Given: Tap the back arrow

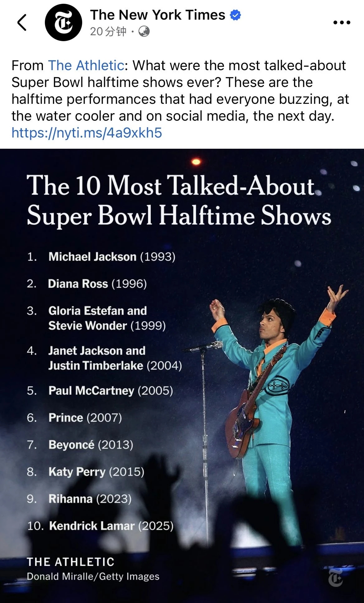Looking at the screenshot, I should click(22, 22).
